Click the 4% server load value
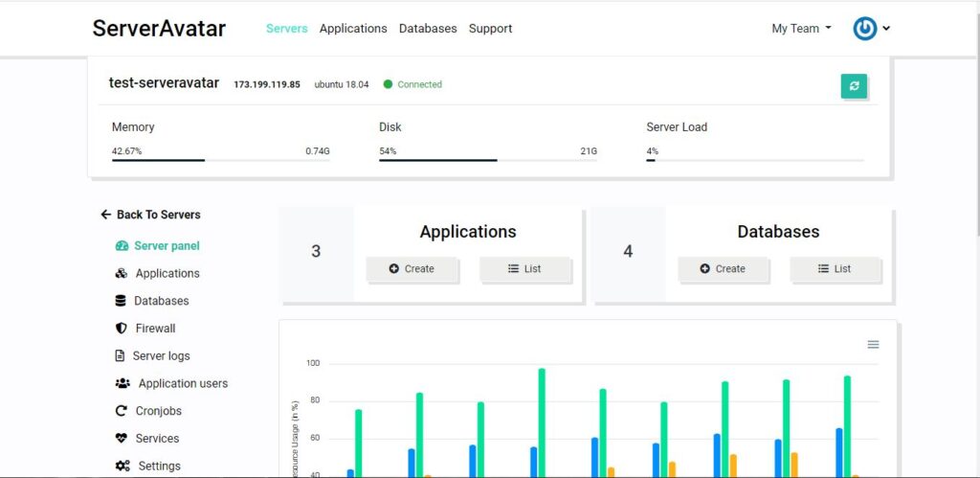Viewport: 980px width, 478px height. click(x=652, y=150)
